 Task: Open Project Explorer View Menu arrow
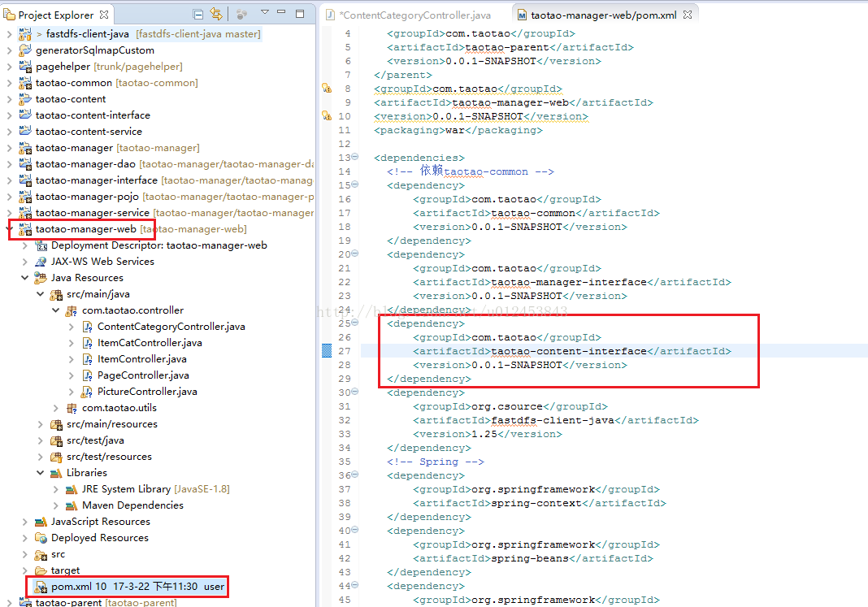265,12
